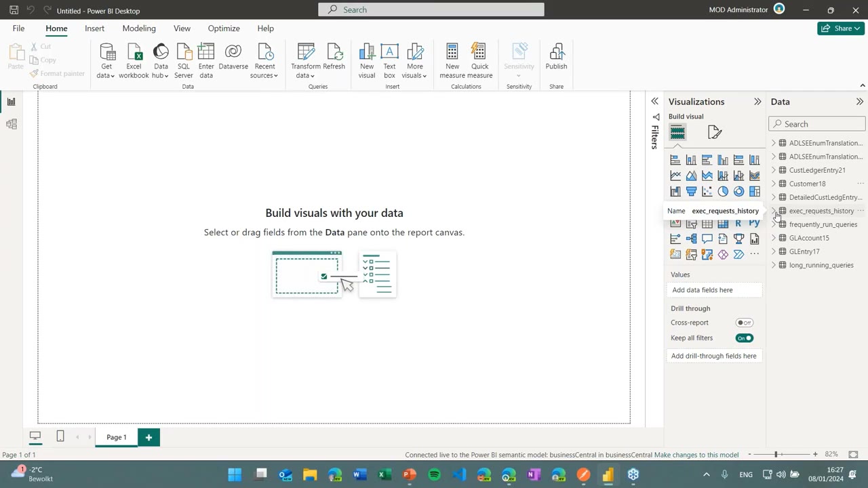Screen dimensions: 868x488
Task: Click the Quick measure button
Action: point(479,61)
